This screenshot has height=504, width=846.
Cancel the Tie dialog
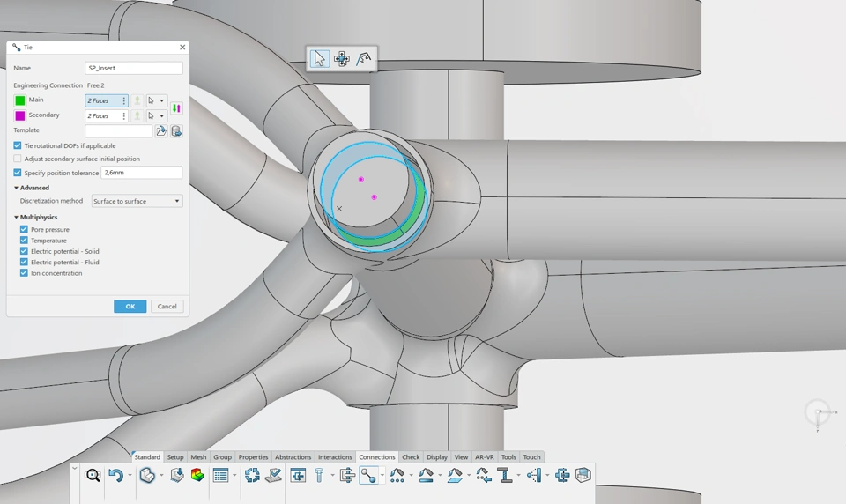(166, 307)
